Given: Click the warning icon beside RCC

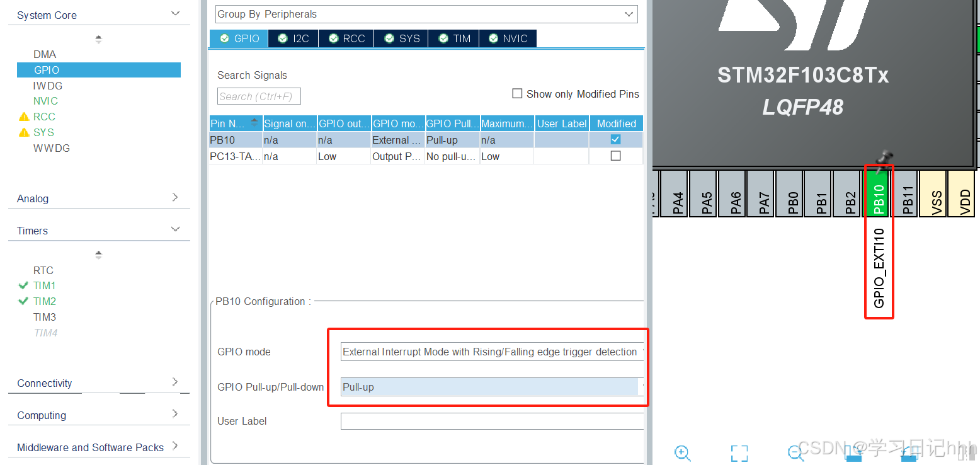Looking at the screenshot, I should point(24,117).
